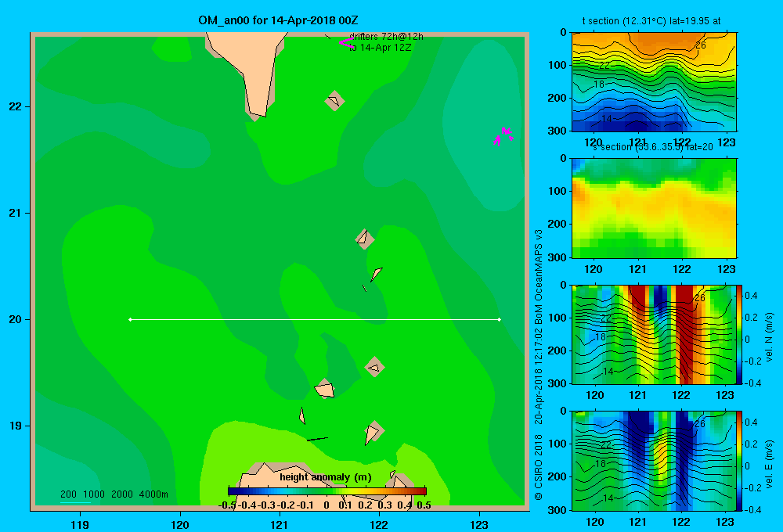This screenshot has width=783, height=532.
Task: Click the vertical CSIRO copyright timestamp text
Action: click(539, 365)
